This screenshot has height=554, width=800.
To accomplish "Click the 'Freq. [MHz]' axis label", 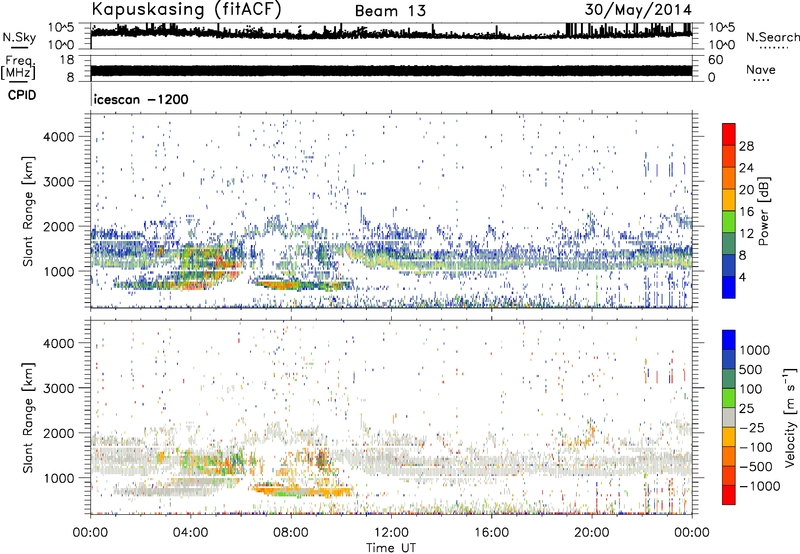I will pos(18,67).
